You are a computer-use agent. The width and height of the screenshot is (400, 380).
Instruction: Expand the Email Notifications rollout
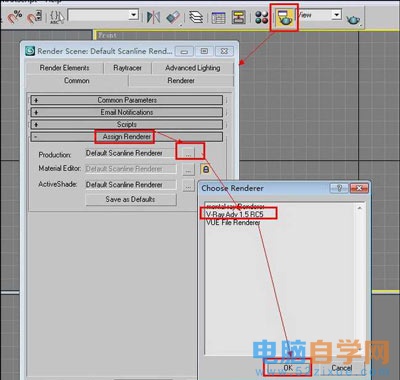[127, 112]
